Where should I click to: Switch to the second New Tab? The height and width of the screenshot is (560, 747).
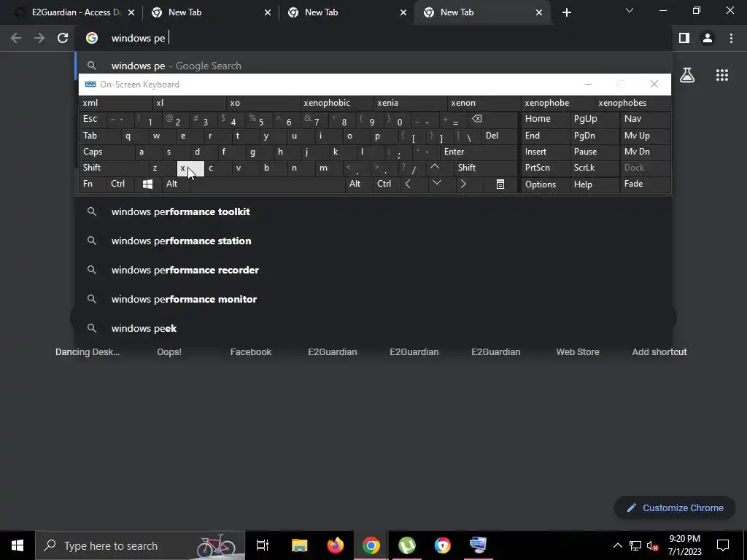(347, 12)
